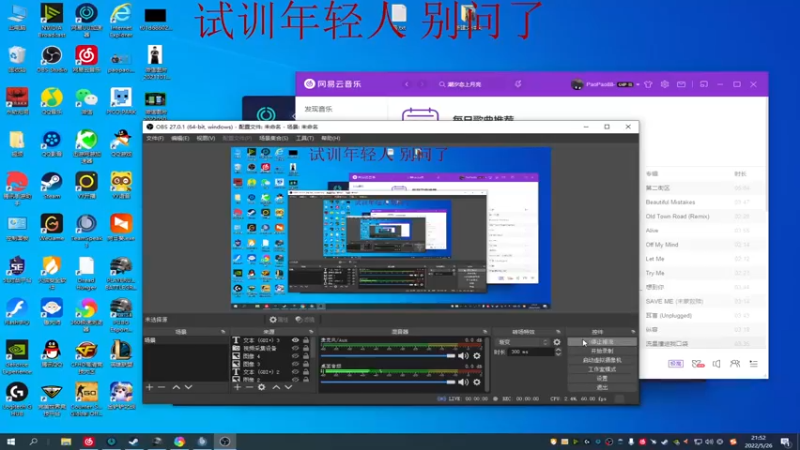
Task: Open NetEase Cloud Music messages envelope
Action: click(681, 84)
